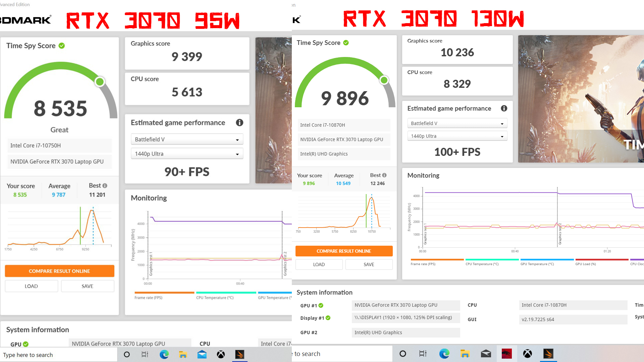Click SAVE button in 95W window
644x362 pixels.
point(88,286)
